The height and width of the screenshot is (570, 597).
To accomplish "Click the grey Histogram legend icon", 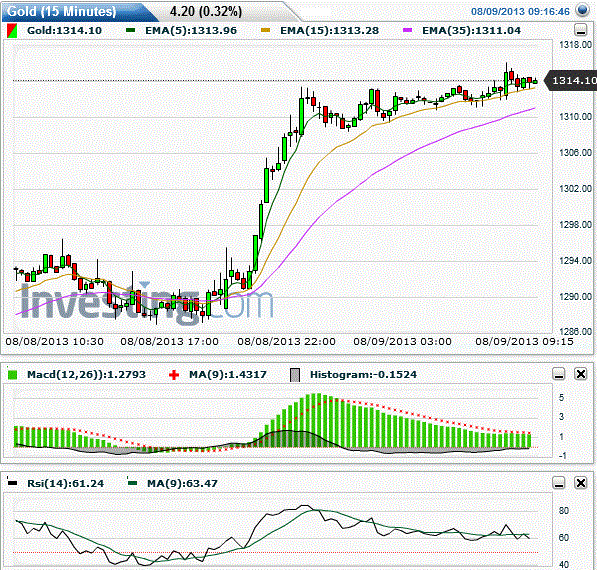I will 295,375.
